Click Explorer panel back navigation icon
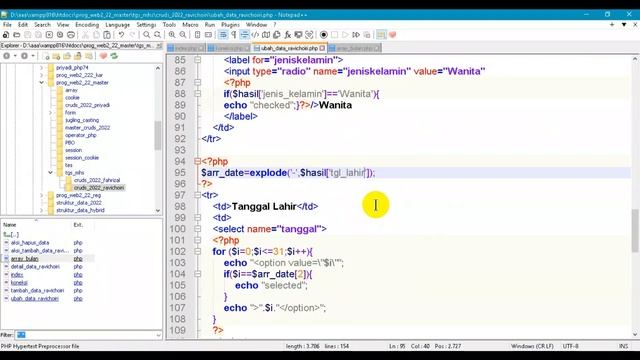Image resolution: width=640 pixels, height=360 pixels. pyautogui.click(x=7, y=56)
